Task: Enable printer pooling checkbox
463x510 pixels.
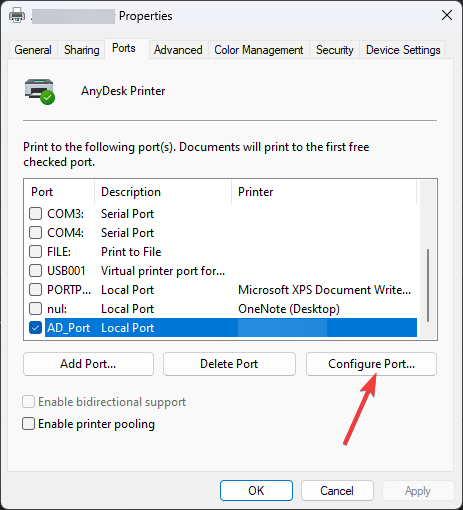Action: pos(28,424)
